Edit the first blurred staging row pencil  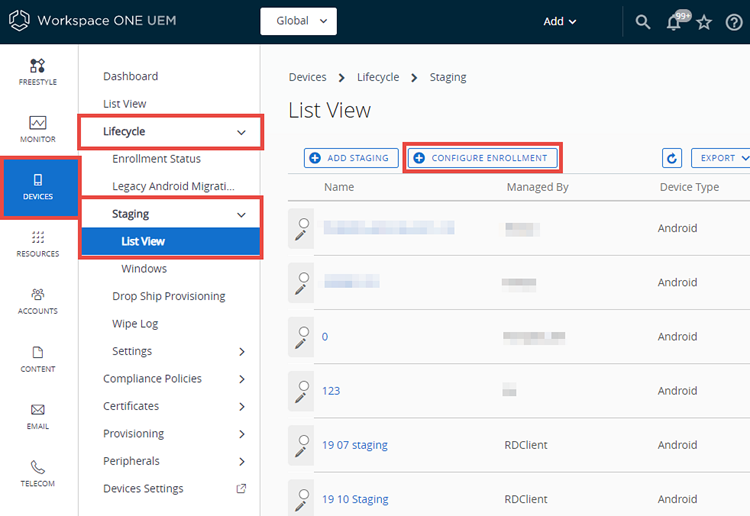[300, 235]
